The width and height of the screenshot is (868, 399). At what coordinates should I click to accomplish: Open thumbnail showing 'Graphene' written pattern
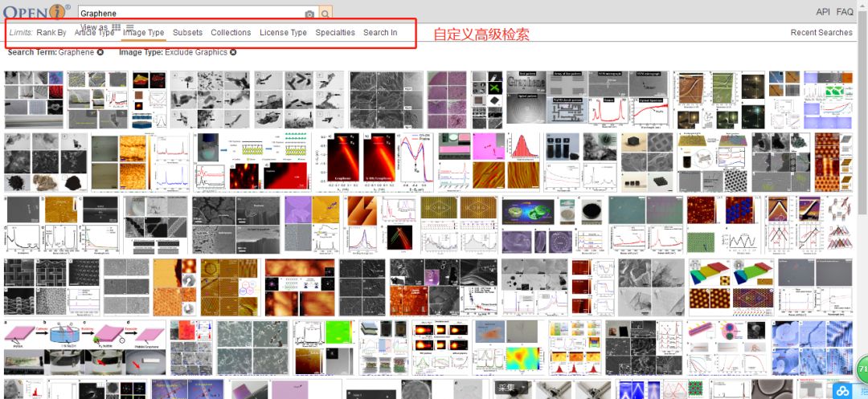tap(588, 100)
